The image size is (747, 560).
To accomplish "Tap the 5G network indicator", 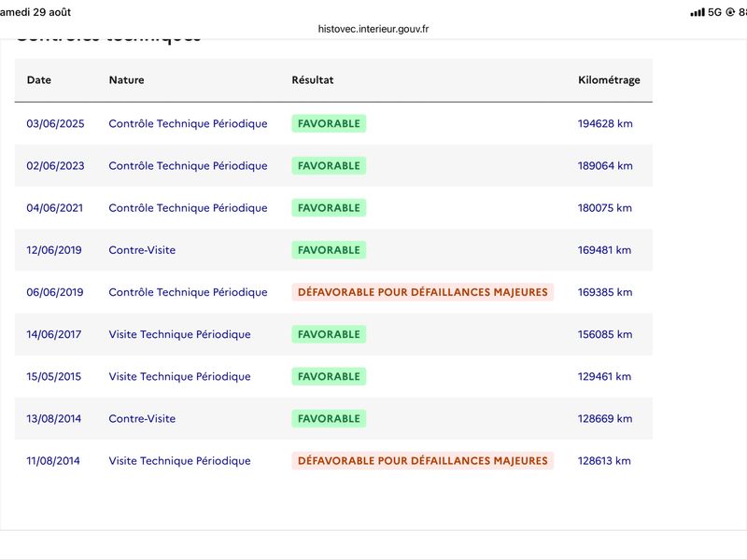I will tap(714, 12).
